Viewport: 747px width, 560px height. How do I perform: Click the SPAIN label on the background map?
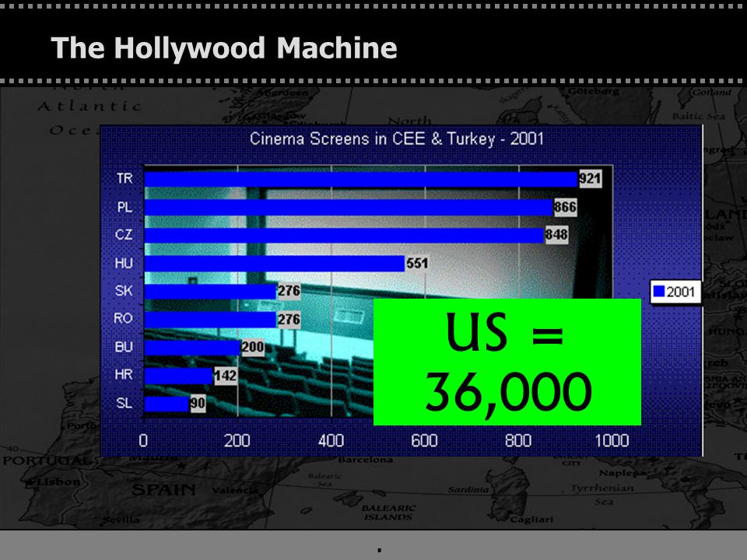click(x=163, y=490)
